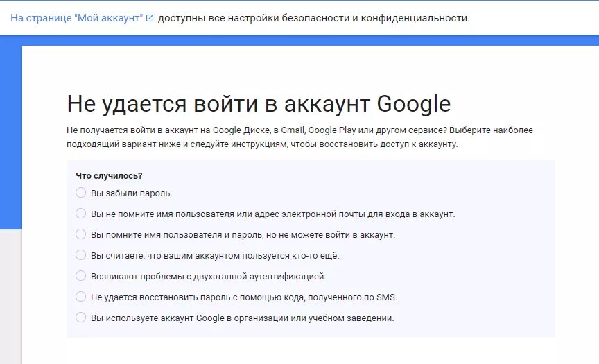Screen dimensions: 599x364
Task: Select radio "Вы не помните имя пользователя"
Action: click(80, 214)
